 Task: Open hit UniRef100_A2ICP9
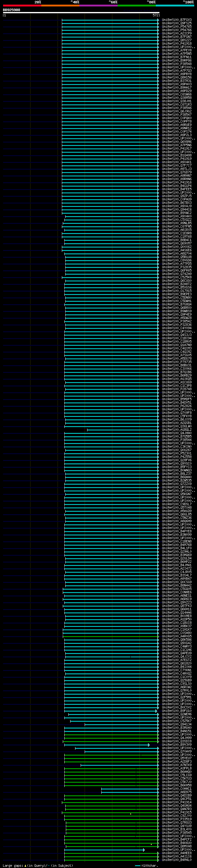pyautogui.click(x=177, y=33)
